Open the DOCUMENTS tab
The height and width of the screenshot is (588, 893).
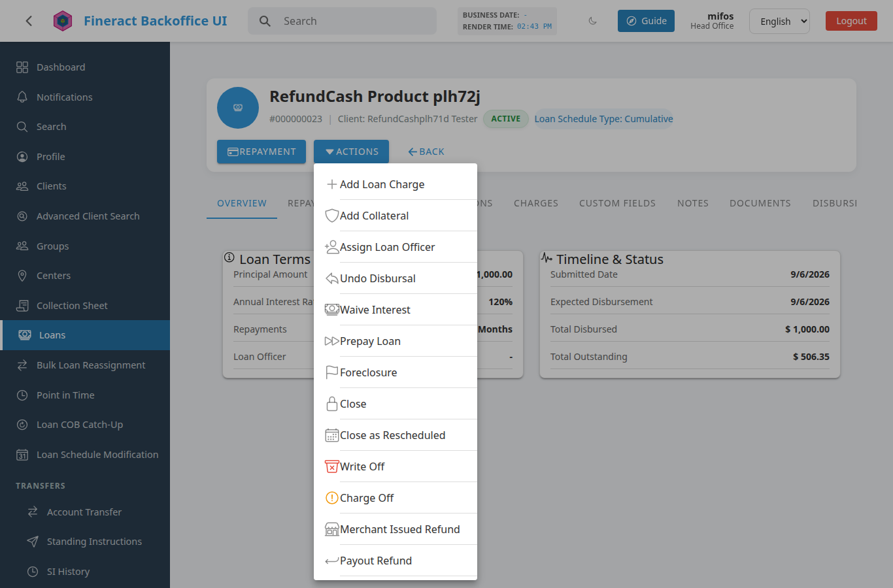760,203
